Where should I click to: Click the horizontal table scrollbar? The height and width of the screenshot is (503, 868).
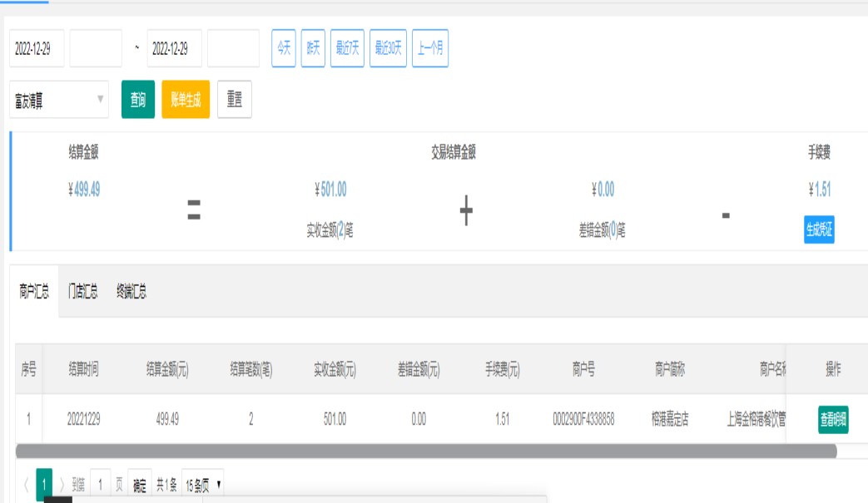[426, 451]
